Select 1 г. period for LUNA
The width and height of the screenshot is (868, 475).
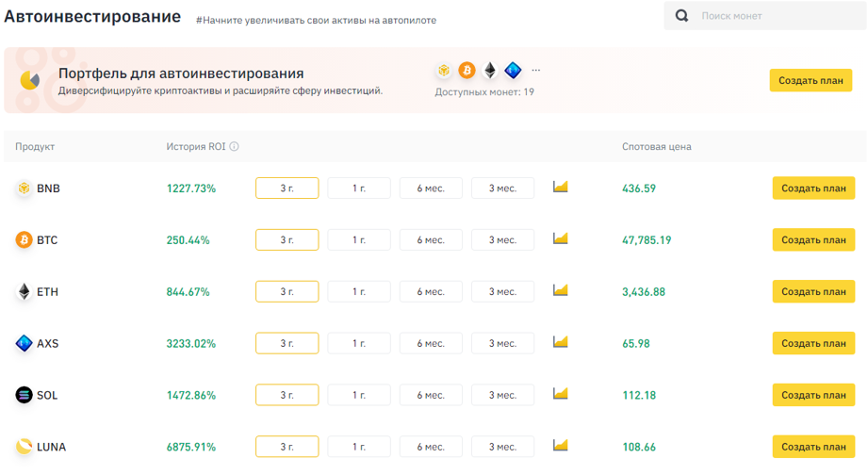coord(359,446)
